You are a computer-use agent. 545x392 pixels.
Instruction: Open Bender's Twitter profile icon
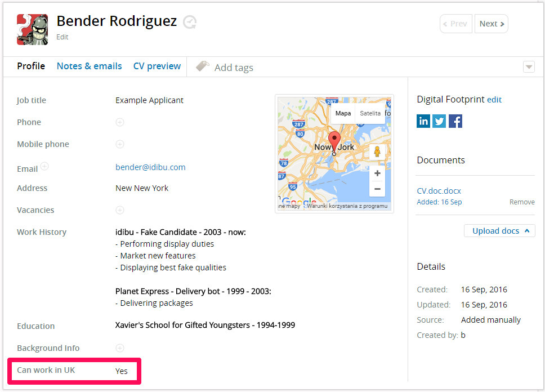click(x=439, y=121)
